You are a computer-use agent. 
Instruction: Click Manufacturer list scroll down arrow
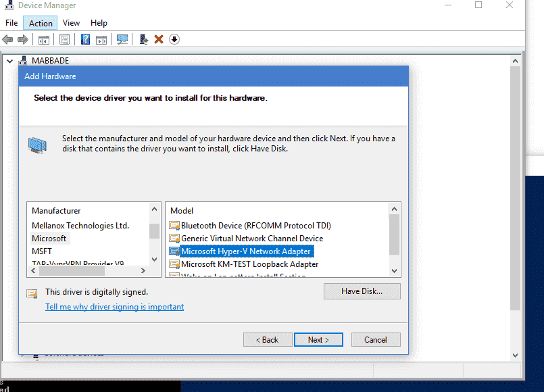[x=154, y=260]
